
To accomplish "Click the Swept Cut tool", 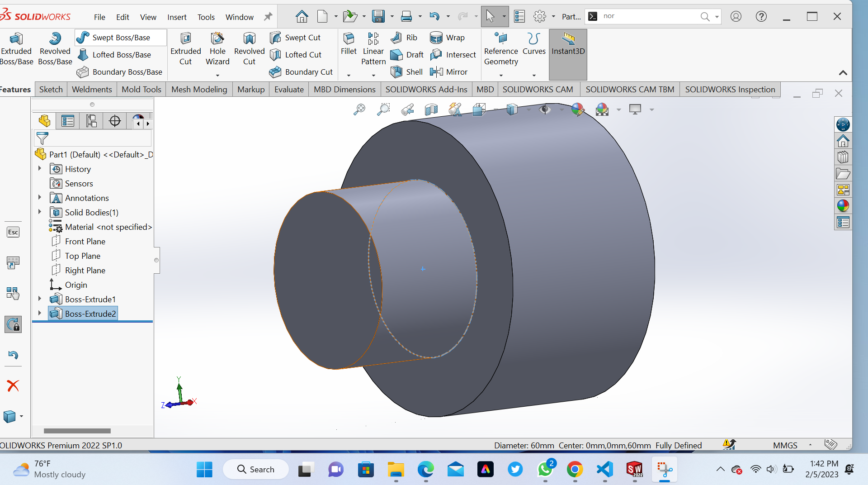I will (x=295, y=38).
